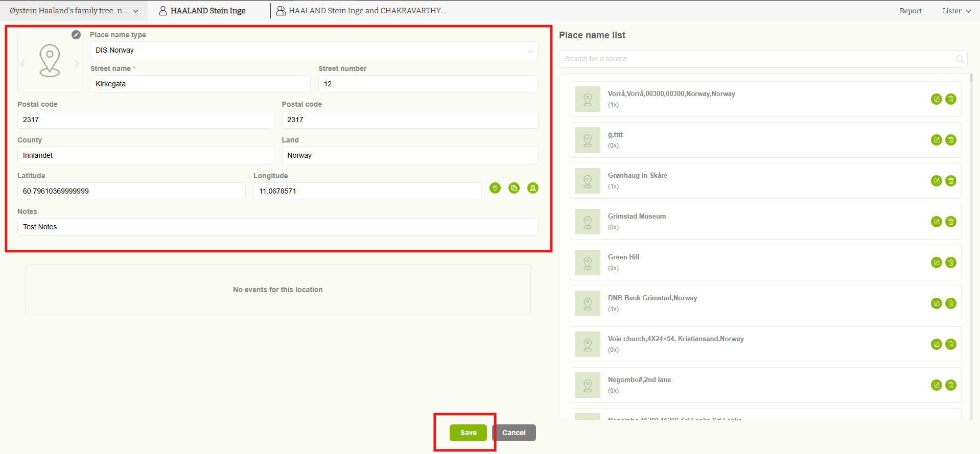The width and height of the screenshot is (980, 454).
Task: Open the Place name type dropdown
Action: click(314, 51)
